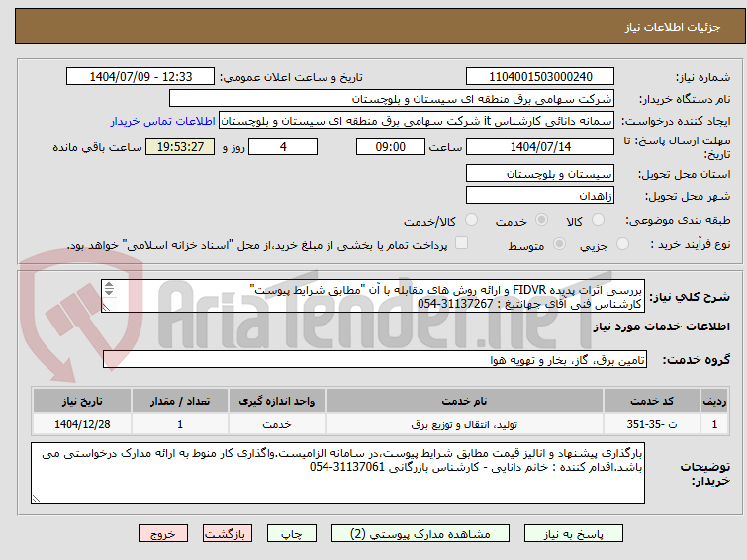Choose the جزیی purchase type radio
747x560 pixels.
click(622, 244)
